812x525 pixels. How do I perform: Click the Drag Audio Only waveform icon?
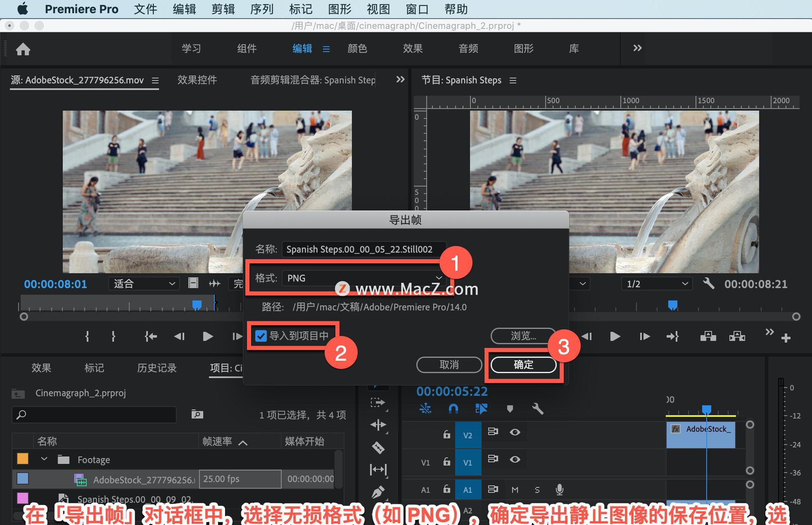click(215, 284)
